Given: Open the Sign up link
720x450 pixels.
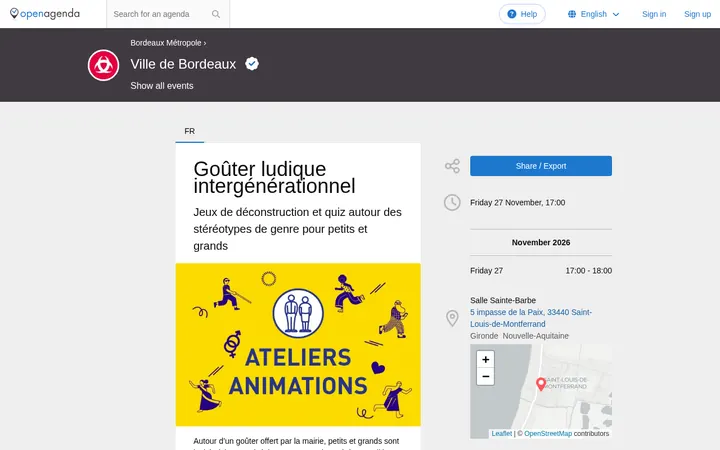Looking at the screenshot, I should tap(698, 14).
